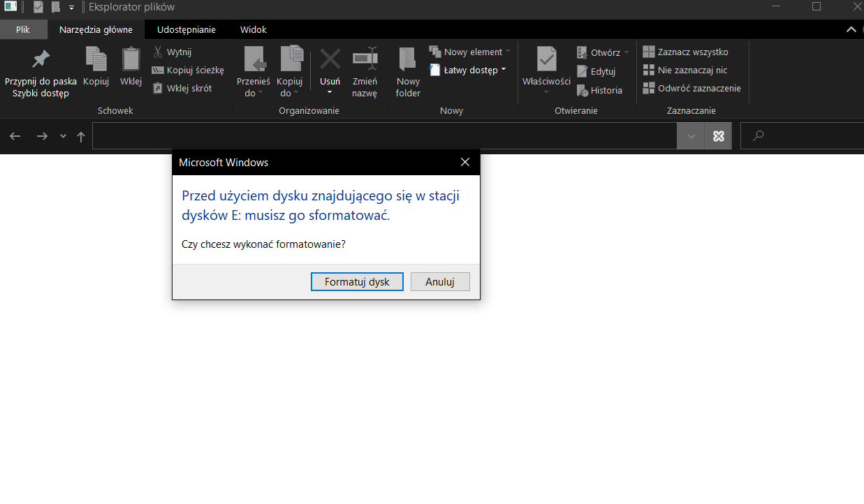864x504 pixels.
Task: Click the Wklej clipboard icon
Action: click(x=131, y=59)
